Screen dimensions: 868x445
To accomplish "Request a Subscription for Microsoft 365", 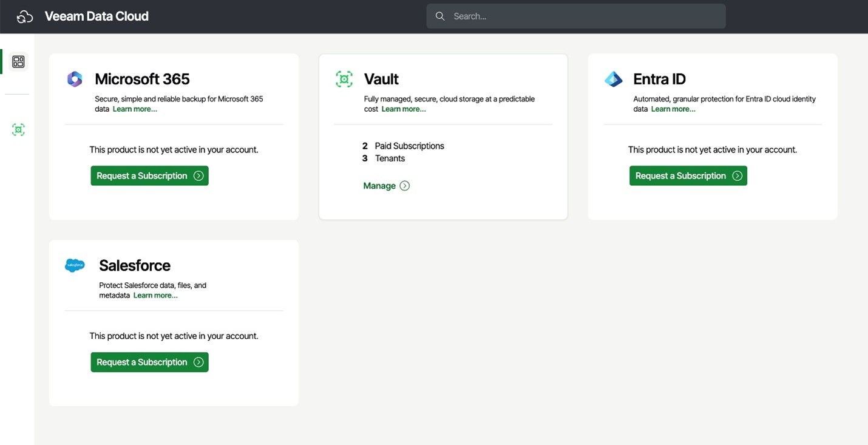I will pos(150,175).
